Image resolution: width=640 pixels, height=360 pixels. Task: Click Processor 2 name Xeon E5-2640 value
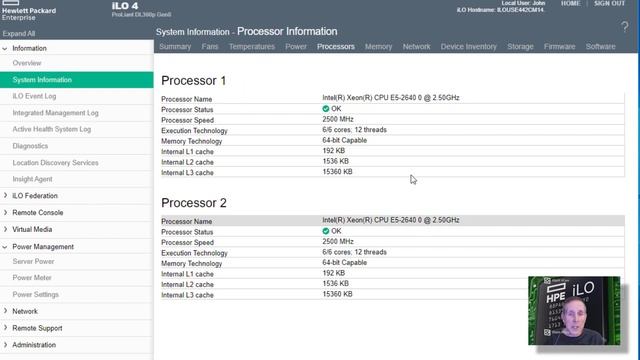[x=391, y=220]
